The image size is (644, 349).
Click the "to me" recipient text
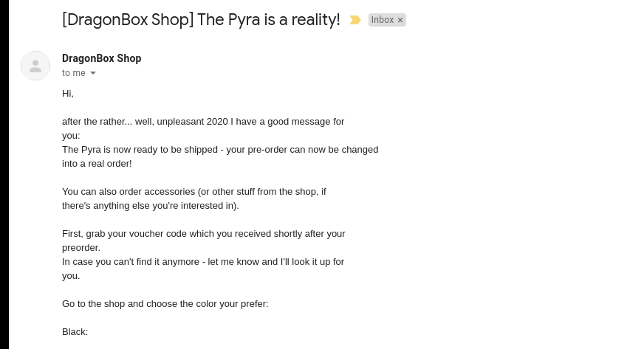pyautogui.click(x=73, y=73)
